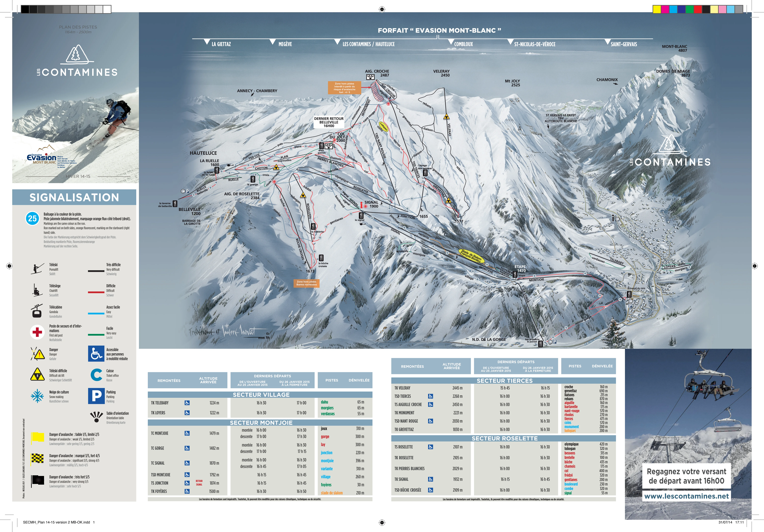Viewport: 764px width, 532px height.
Task: Click the wheelchair icon in TSD BÛCHE CROISÉE row
Action: click(431, 490)
